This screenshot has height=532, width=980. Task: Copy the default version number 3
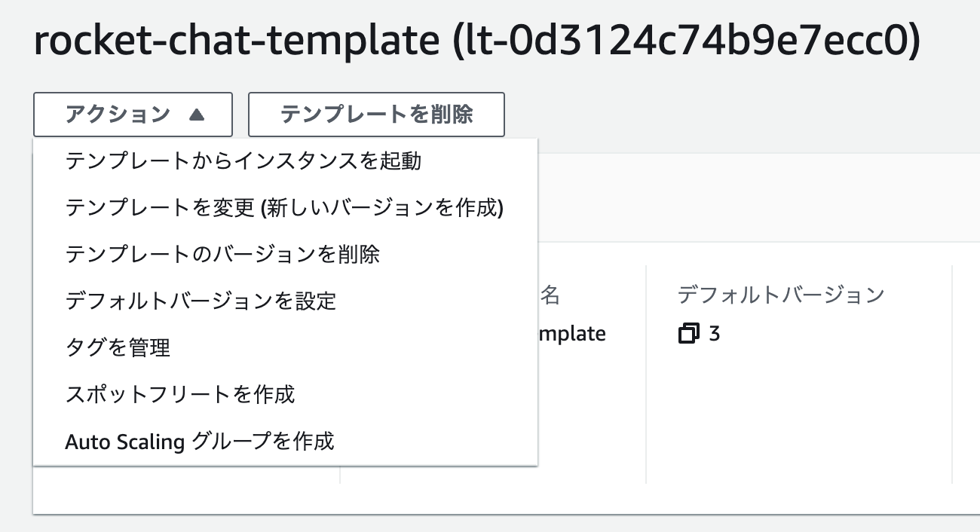pos(688,333)
